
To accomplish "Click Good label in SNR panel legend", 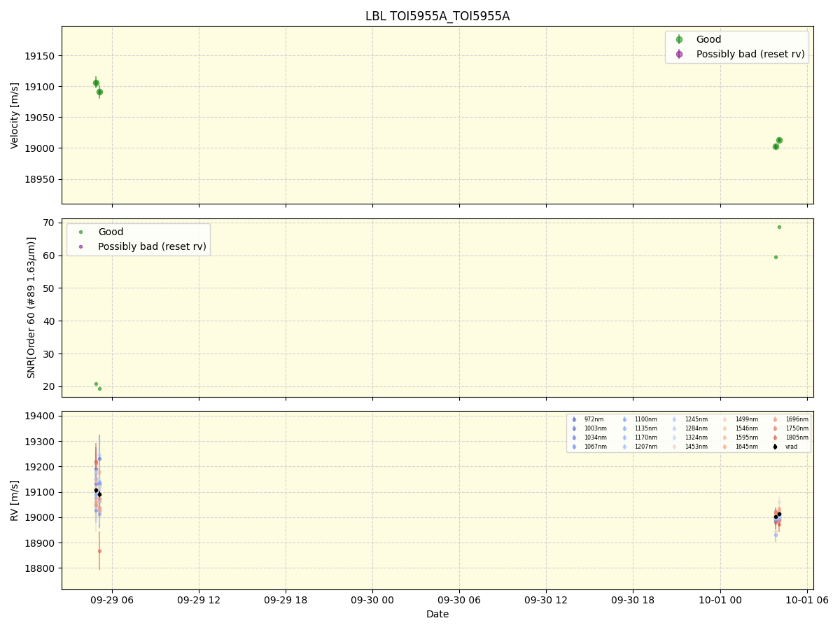I will click(x=111, y=232).
